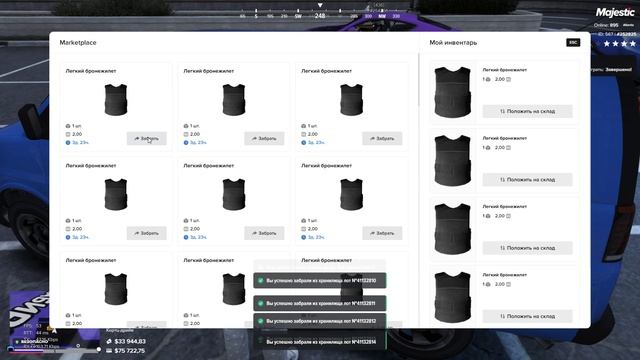Screen dimensions: 640x360
Task: Click Положить на склад for second inventory vest
Action: tap(527, 180)
